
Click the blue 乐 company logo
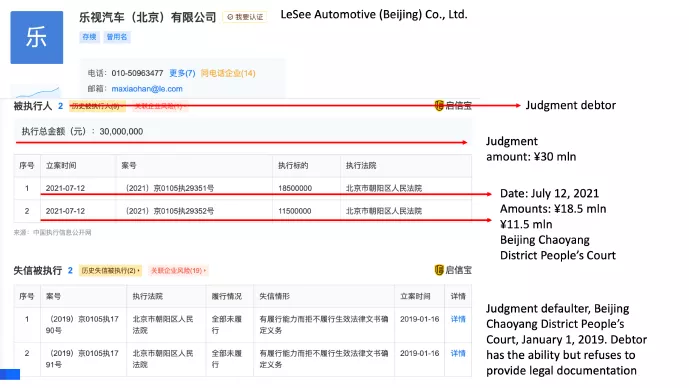click(37, 37)
